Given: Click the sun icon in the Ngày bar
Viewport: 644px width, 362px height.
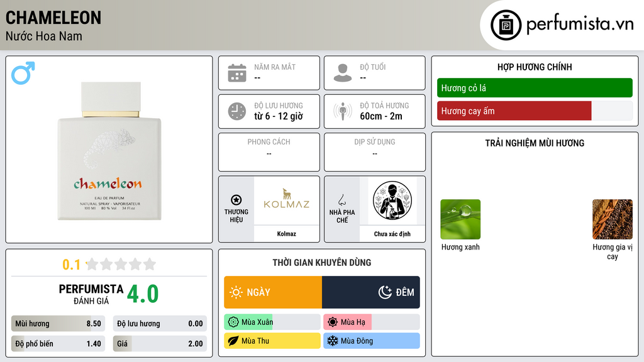Looking at the screenshot, I should [236, 292].
